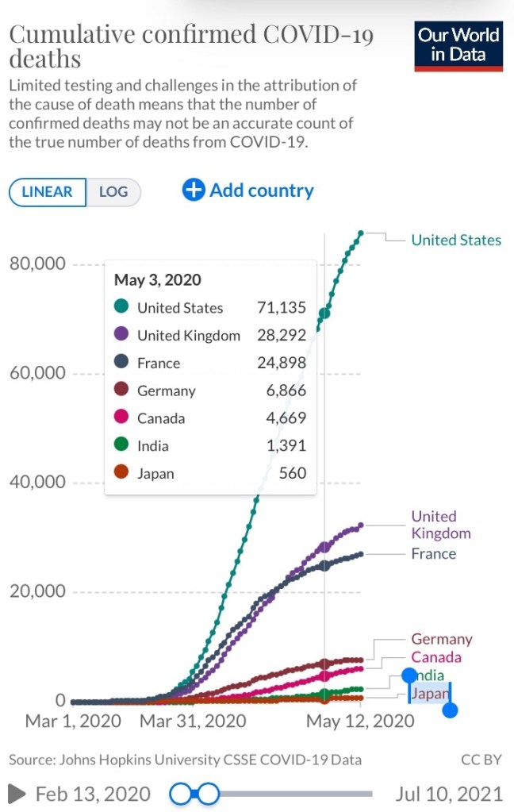Select the Canada line label
This screenshot has width=514, height=812.
tap(435, 657)
